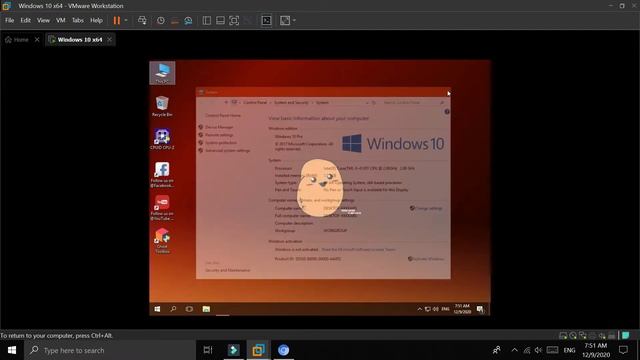Close the Home tab
Image resolution: width=640 pixels, height=360 pixels.
pos(37,40)
